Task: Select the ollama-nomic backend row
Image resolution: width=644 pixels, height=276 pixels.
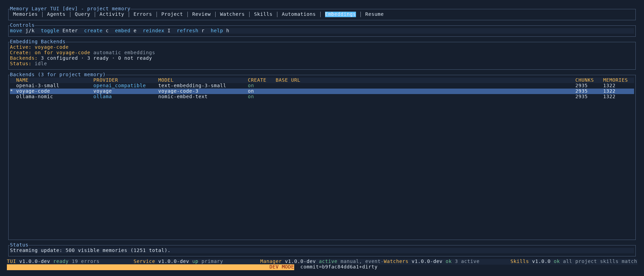Action: pyautogui.click(x=322, y=96)
